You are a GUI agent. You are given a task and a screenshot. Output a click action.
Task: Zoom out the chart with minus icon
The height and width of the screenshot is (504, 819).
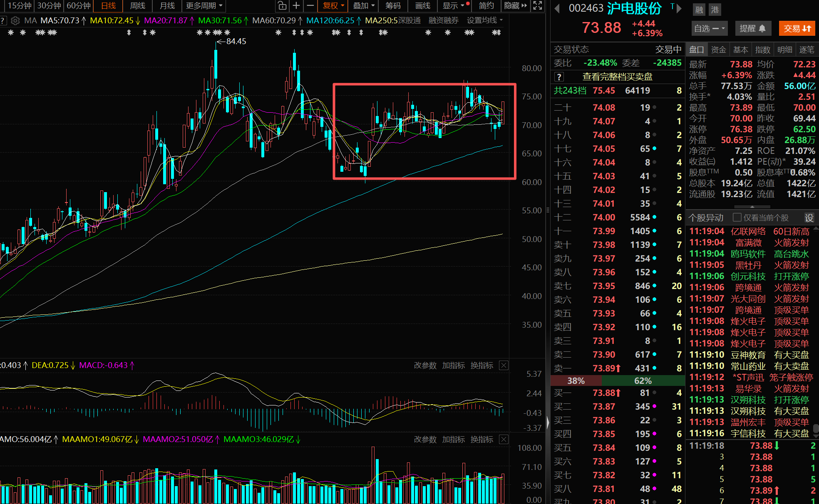pos(310,6)
